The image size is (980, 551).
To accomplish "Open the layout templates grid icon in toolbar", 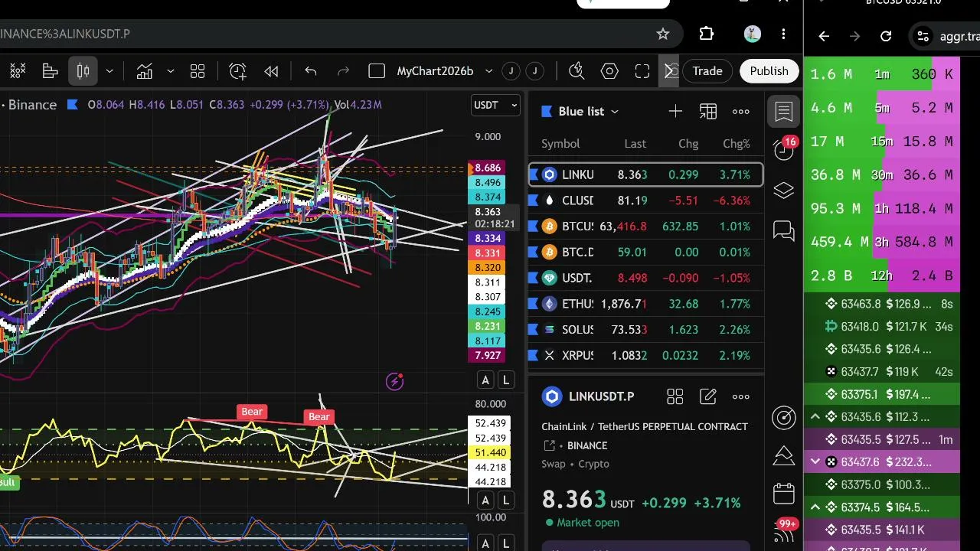I will (x=198, y=71).
